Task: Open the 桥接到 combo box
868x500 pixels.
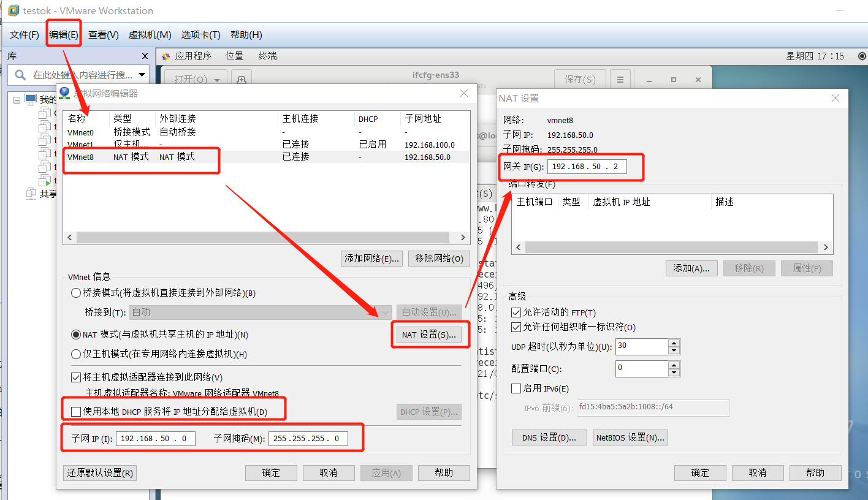Action: (261, 312)
